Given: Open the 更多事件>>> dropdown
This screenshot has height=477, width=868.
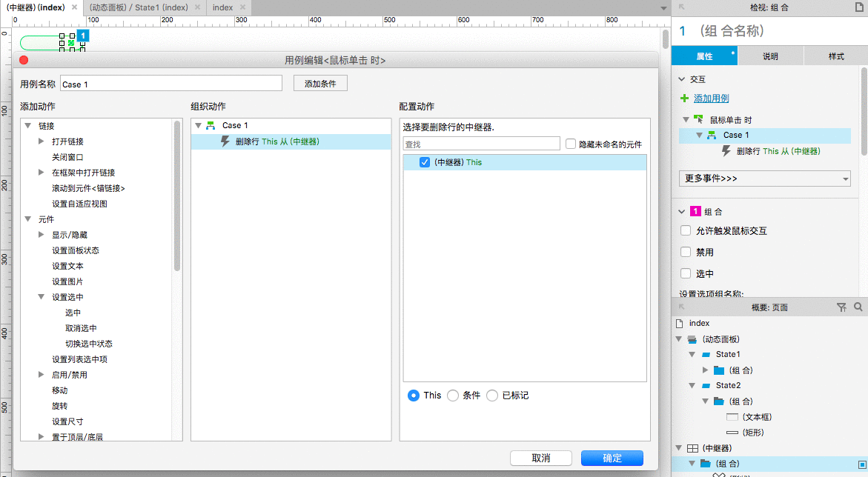Looking at the screenshot, I should 764,179.
